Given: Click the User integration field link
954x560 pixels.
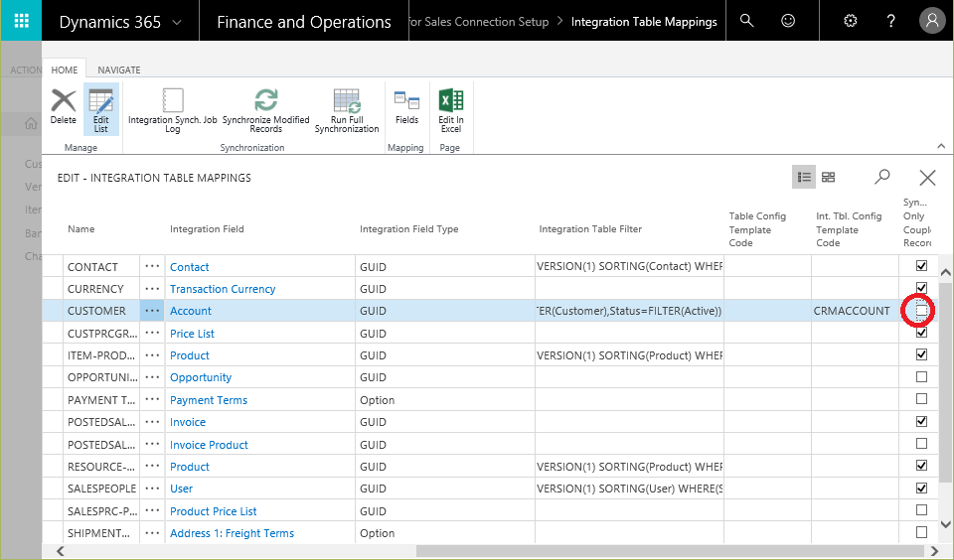Looking at the screenshot, I should 181,489.
